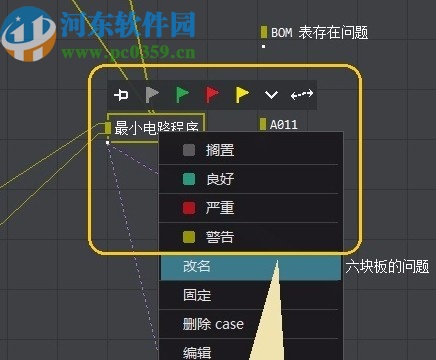
Task: Choose 良好 status from context menu
Action: pos(251,179)
